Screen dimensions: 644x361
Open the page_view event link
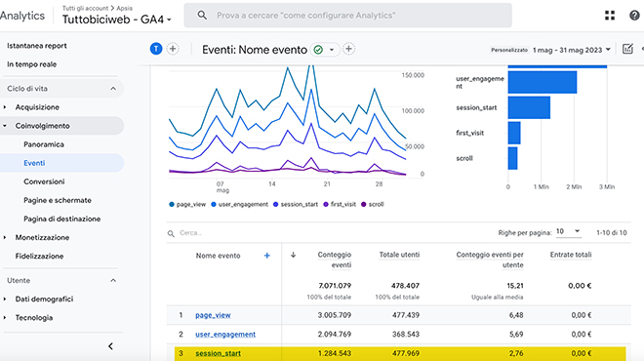[x=213, y=315]
